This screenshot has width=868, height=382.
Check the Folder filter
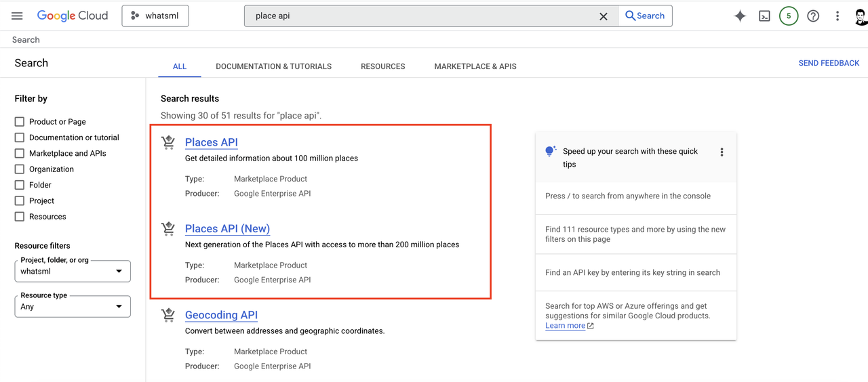point(20,185)
